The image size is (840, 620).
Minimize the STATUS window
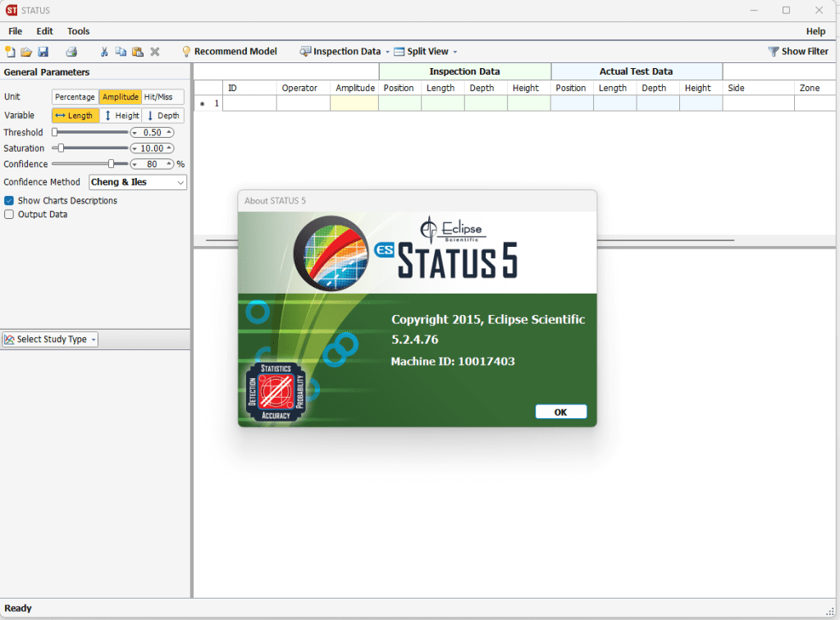click(x=754, y=10)
